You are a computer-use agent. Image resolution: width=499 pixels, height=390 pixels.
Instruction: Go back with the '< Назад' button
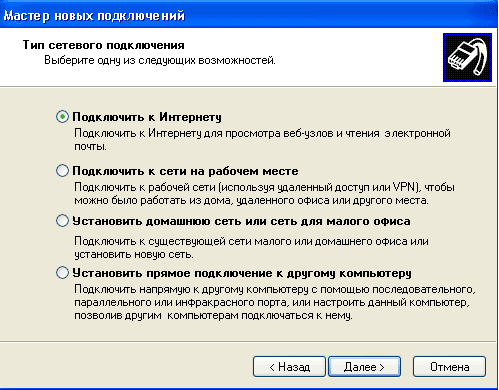[289, 367]
